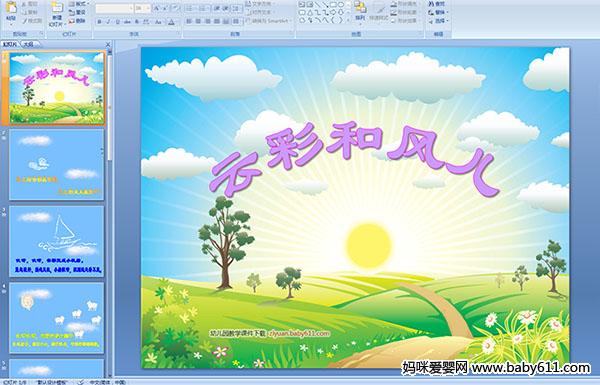The image size is (600, 385).
Task: Toggle Strikethrough formatting
Action: (127, 22)
